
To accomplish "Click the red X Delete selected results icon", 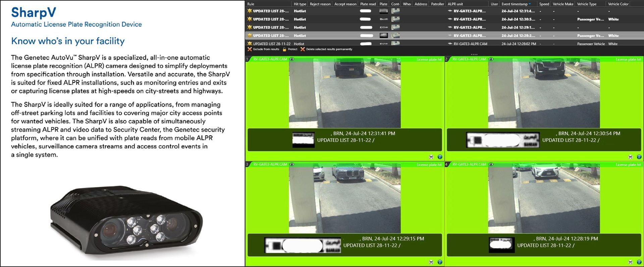I will [303, 49].
